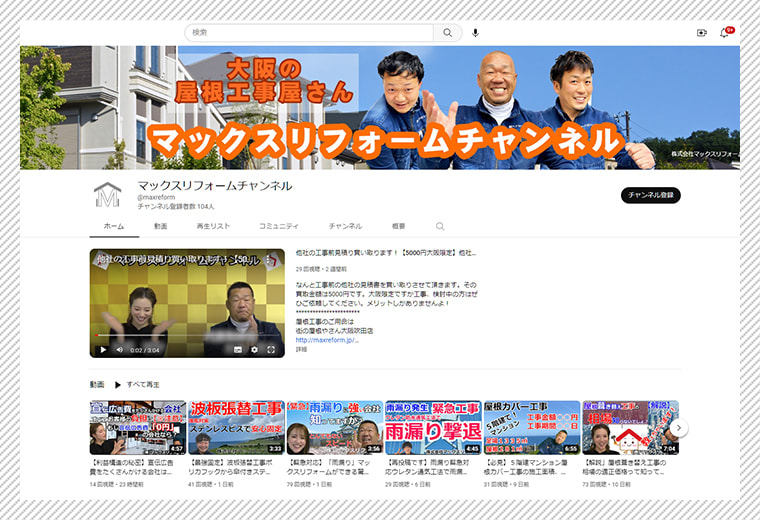Click 0:02 / 3:04 time display
Screen dimensions: 760x520
point(144,350)
